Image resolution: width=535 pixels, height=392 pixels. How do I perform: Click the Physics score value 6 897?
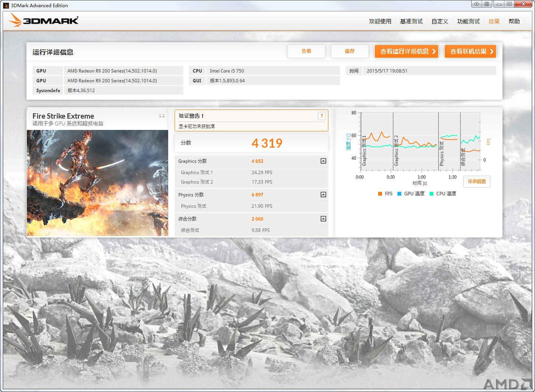[x=257, y=195]
